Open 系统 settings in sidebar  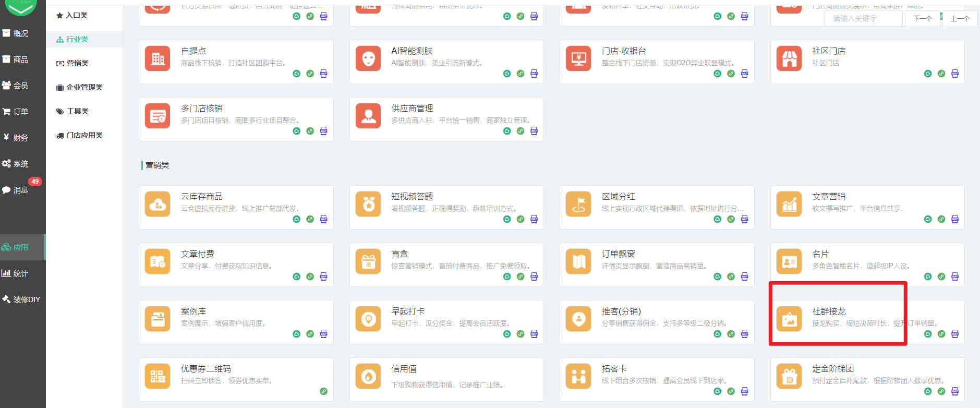coord(23,164)
